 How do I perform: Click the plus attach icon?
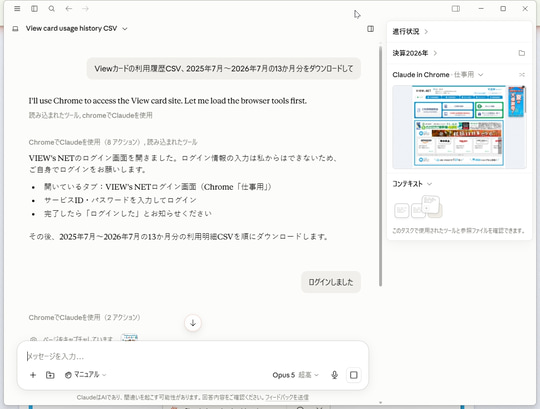33,375
